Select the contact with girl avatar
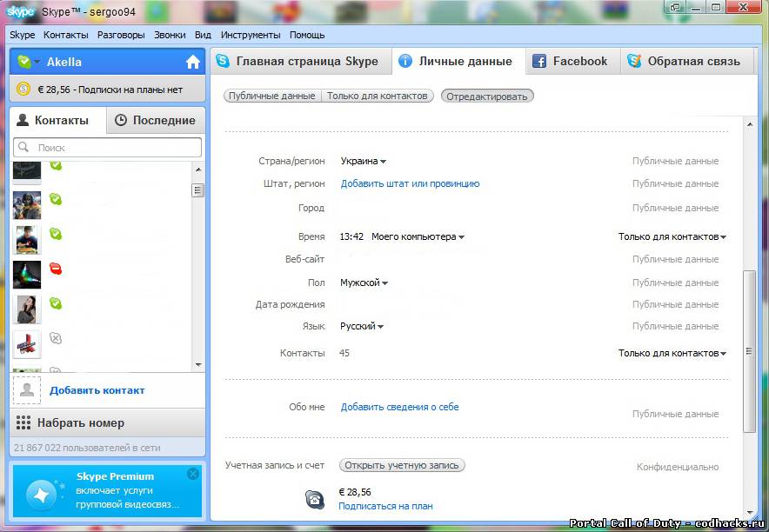This screenshot has width=769, height=532. click(x=27, y=309)
